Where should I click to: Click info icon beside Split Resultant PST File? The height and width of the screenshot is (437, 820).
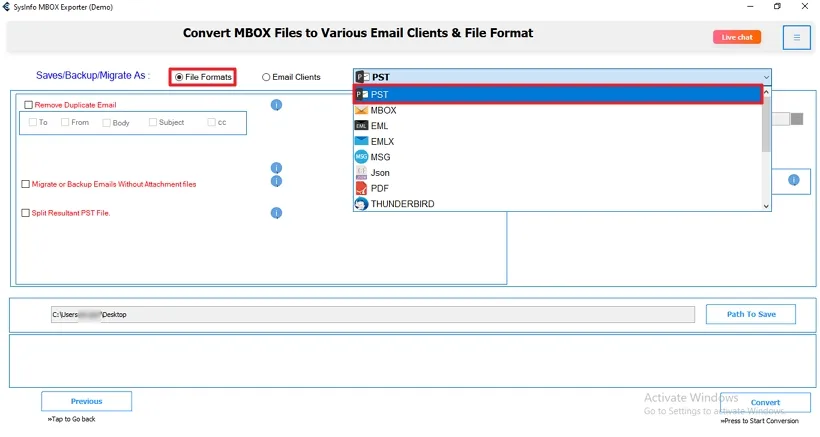pyautogui.click(x=276, y=213)
